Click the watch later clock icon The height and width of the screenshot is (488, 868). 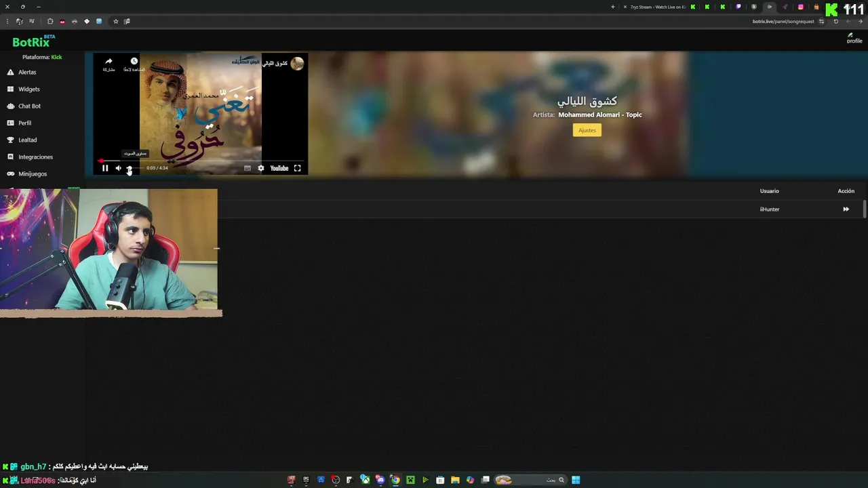coord(134,62)
